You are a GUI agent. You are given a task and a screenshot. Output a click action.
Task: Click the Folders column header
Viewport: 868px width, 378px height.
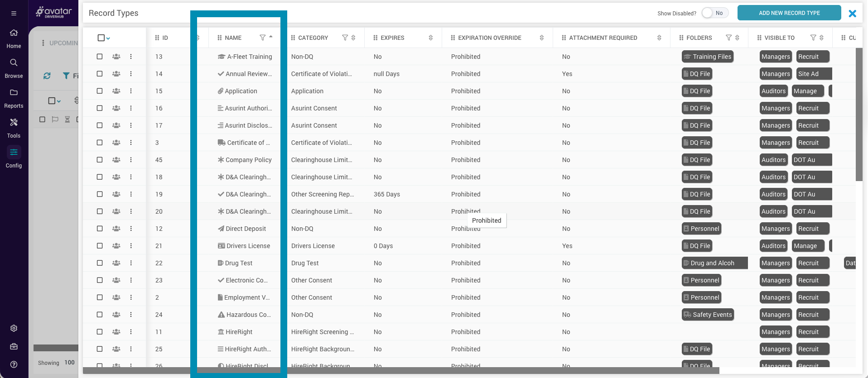click(x=699, y=38)
